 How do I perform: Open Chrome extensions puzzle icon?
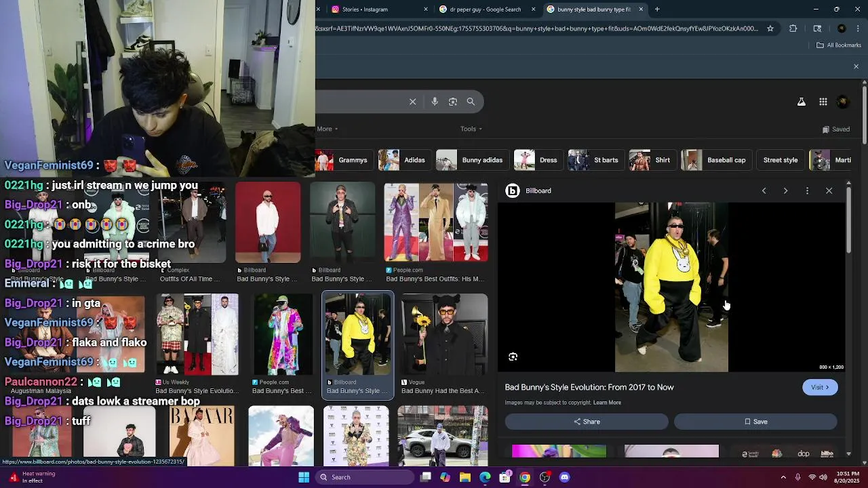tap(793, 28)
